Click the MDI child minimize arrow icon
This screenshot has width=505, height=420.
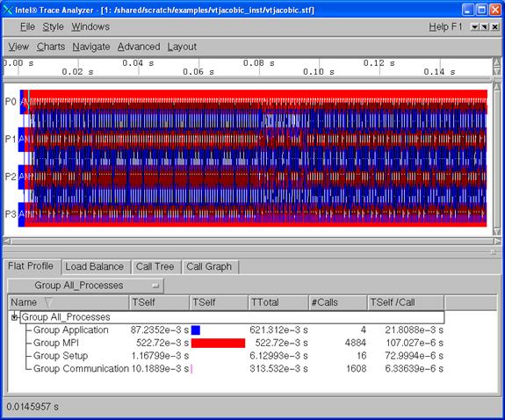pos(474,27)
